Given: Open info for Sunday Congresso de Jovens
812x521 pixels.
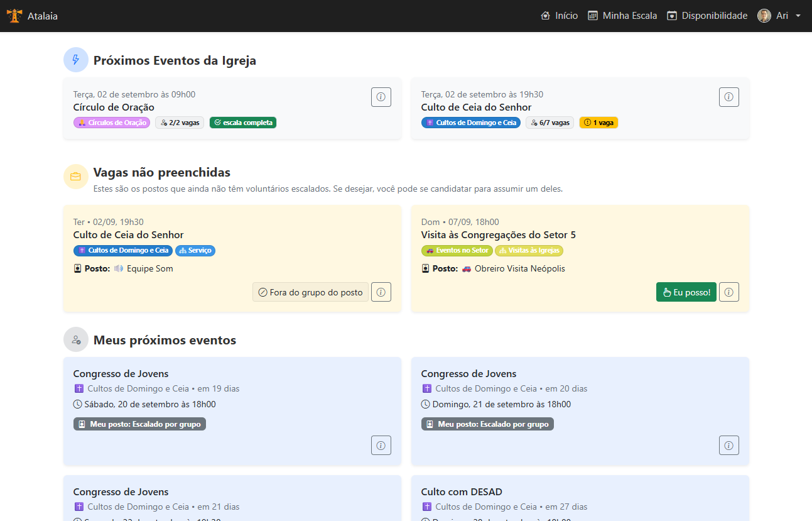Looking at the screenshot, I should 728,446.
